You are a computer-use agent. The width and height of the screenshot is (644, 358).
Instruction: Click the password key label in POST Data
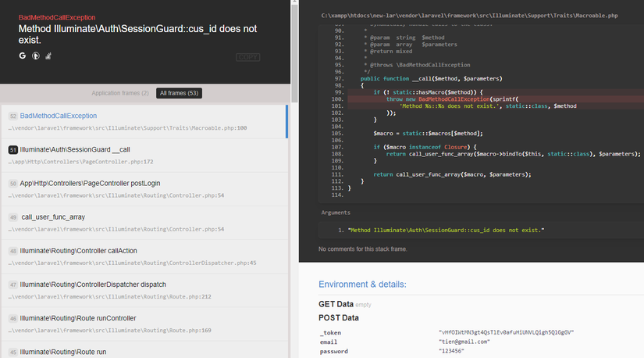point(334,352)
